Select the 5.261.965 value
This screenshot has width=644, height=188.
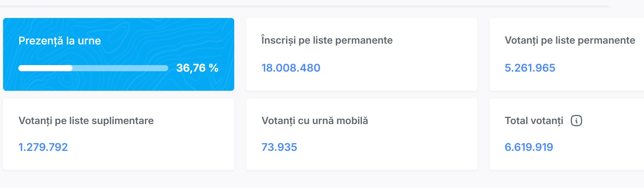pyautogui.click(x=530, y=68)
